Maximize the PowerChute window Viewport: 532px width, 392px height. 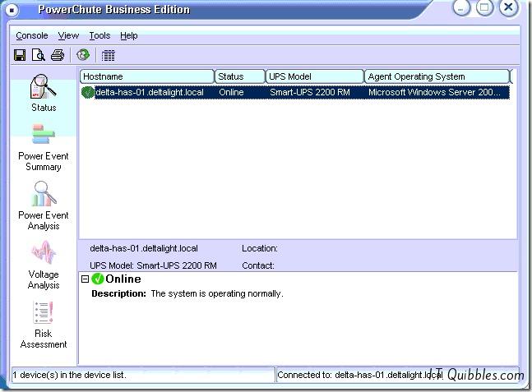point(484,7)
